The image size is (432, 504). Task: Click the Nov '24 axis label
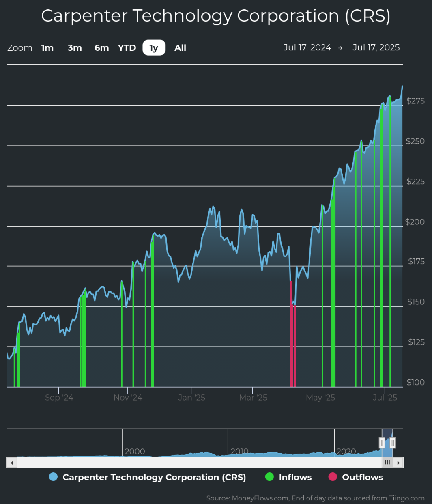click(128, 398)
